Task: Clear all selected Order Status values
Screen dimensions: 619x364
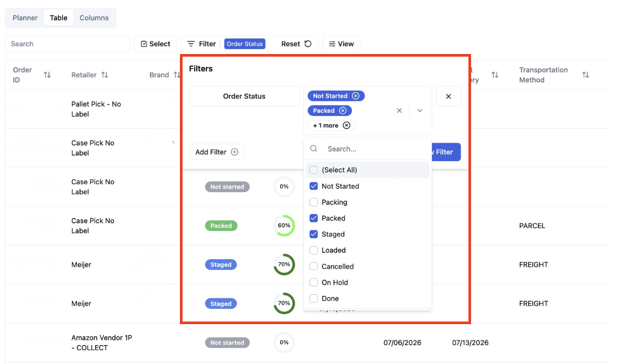Action: [x=399, y=111]
